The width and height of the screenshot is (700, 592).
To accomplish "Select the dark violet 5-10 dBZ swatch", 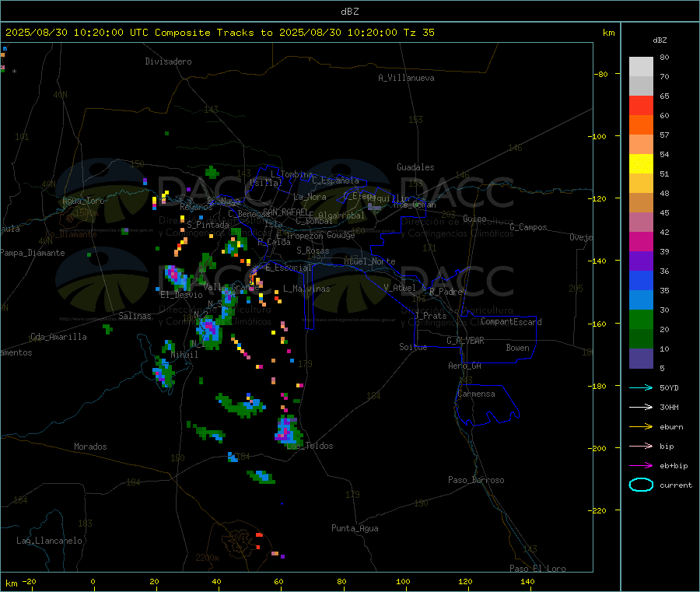I will pyautogui.click(x=641, y=359).
